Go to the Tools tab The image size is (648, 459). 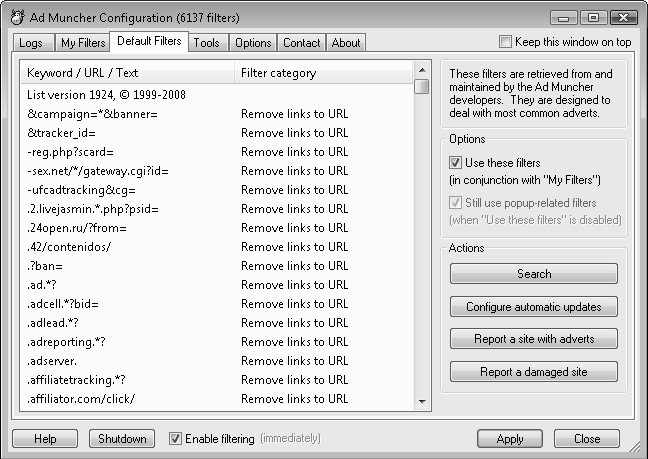pos(206,43)
